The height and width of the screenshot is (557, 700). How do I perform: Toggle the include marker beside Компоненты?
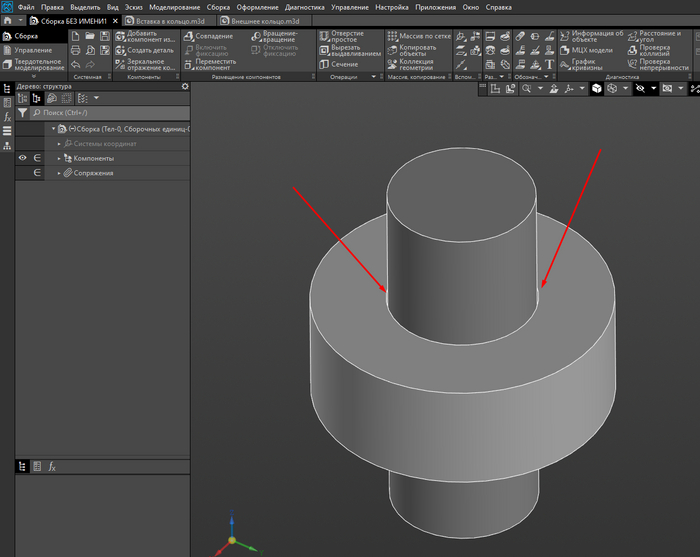click(37, 158)
